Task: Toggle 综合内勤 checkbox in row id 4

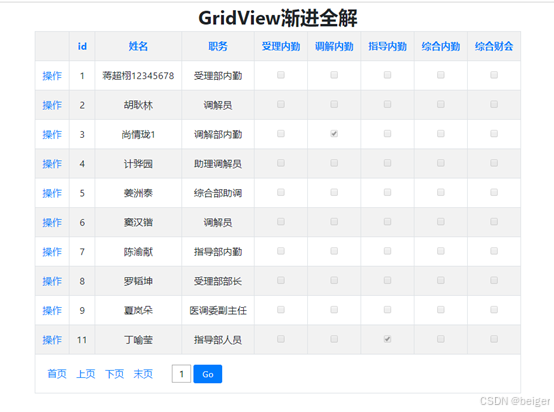Action: pyautogui.click(x=441, y=163)
